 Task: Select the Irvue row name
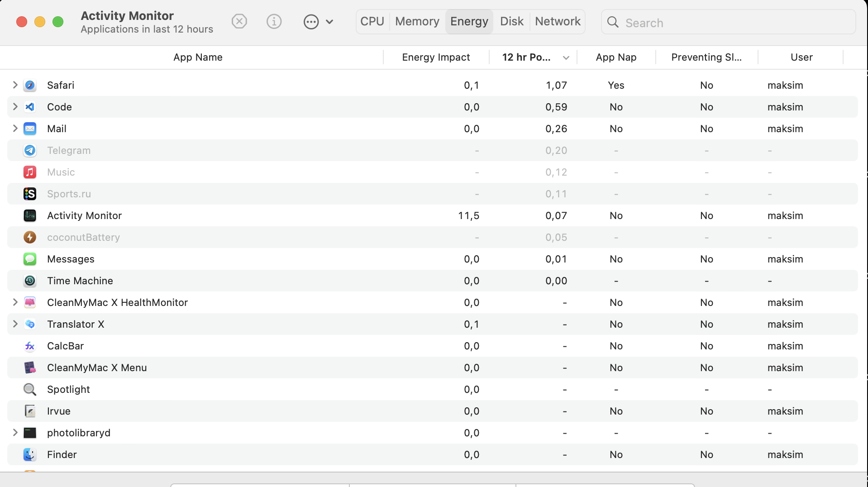59,411
